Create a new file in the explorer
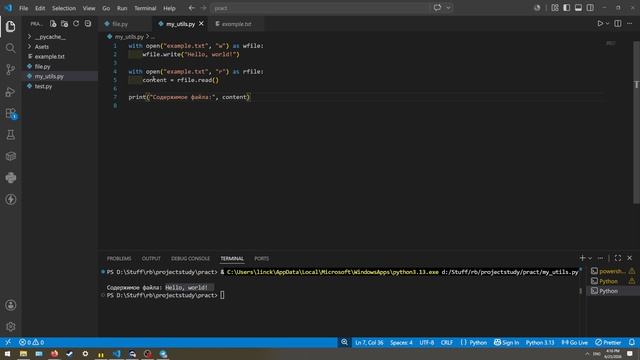Viewport: 640px width, 360px height. click(53, 24)
